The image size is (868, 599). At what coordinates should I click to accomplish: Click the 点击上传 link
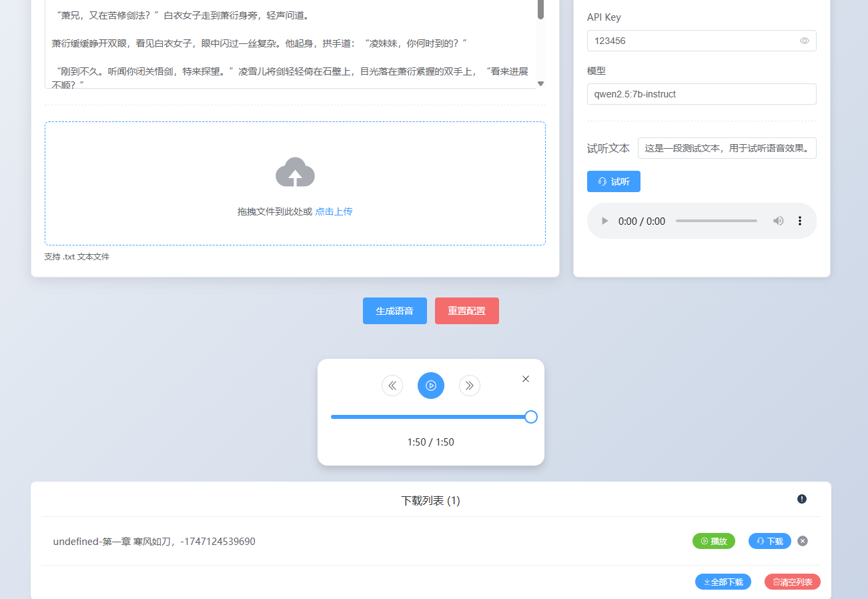(x=334, y=211)
